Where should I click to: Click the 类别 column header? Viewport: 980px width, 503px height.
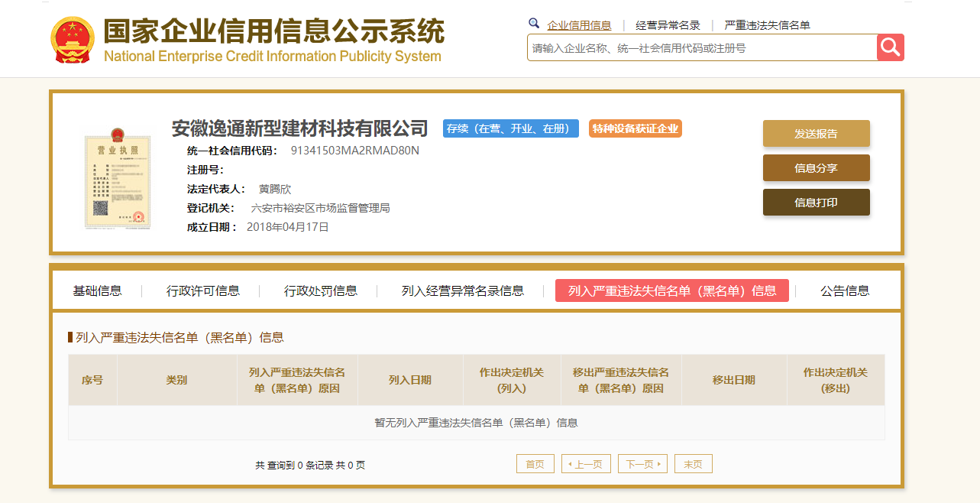[x=176, y=380]
